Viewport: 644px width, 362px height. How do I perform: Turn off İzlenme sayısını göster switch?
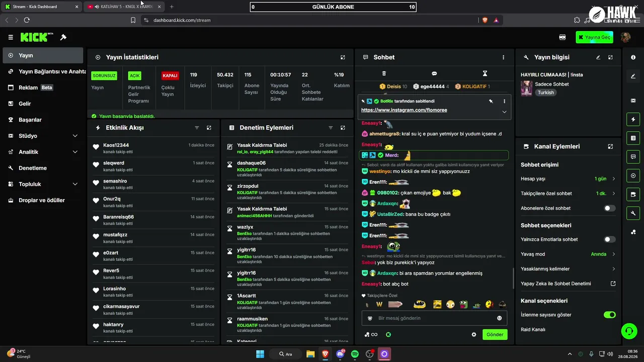[609, 315]
